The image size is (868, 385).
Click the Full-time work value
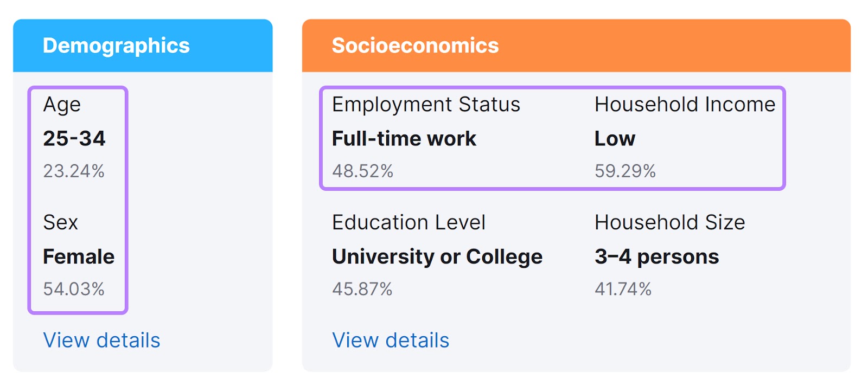(x=404, y=138)
